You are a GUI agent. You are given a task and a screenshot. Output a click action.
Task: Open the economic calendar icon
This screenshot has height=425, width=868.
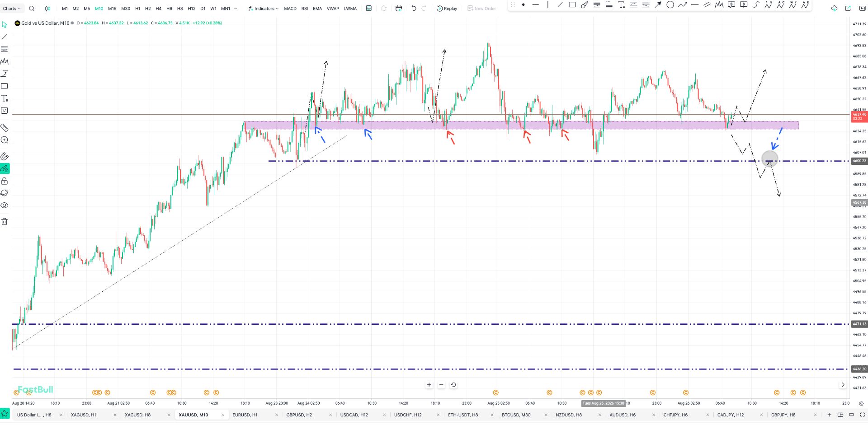pyautogui.click(x=399, y=8)
